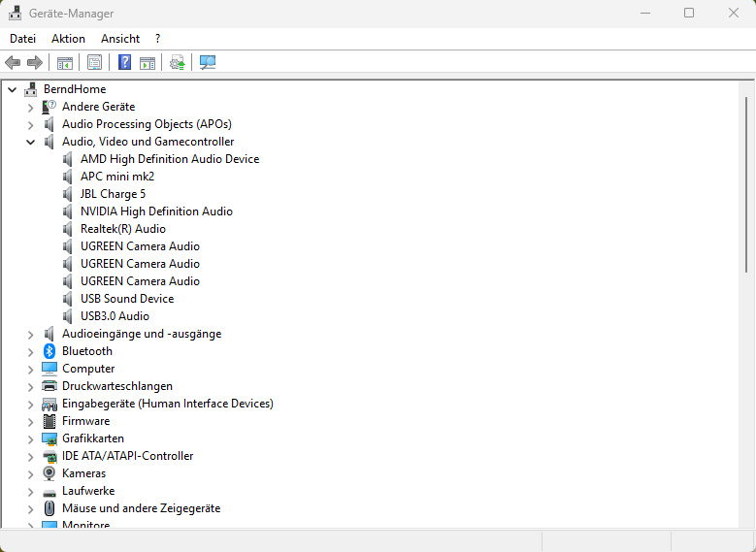Image resolution: width=756 pixels, height=552 pixels.
Task: Open the Aktion menu
Action: (x=68, y=39)
